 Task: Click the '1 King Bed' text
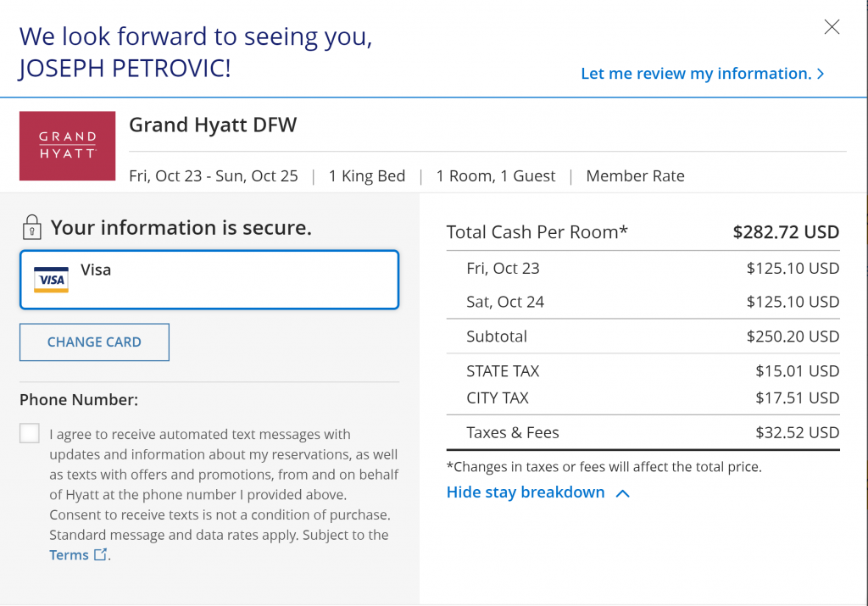click(x=367, y=176)
